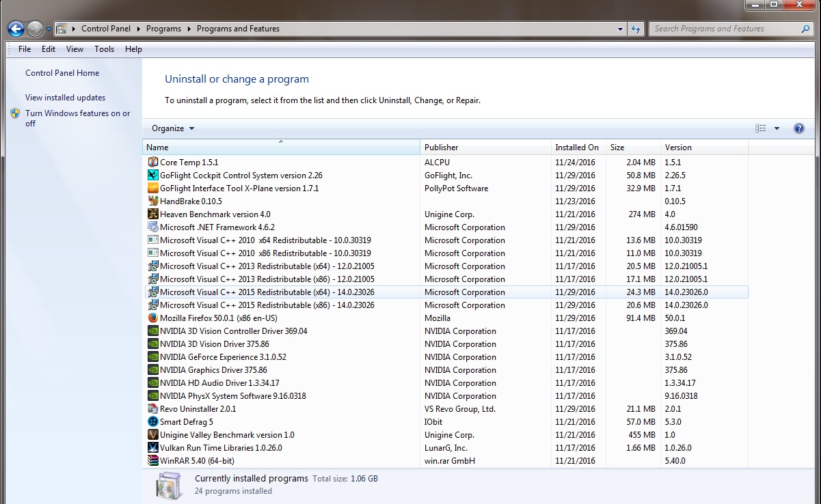The height and width of the screenshot is (504, 821).
Task: Open help with the question mark icon
Action: tap(798, 128)
